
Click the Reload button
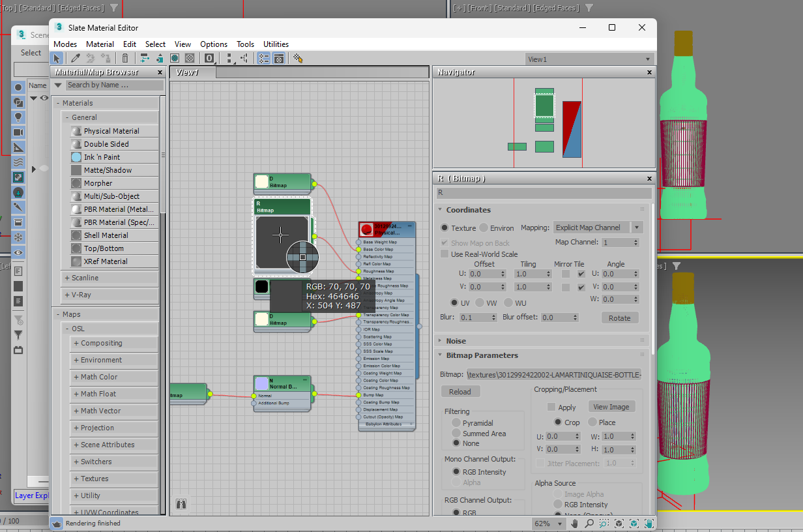(x=460, y=392)
